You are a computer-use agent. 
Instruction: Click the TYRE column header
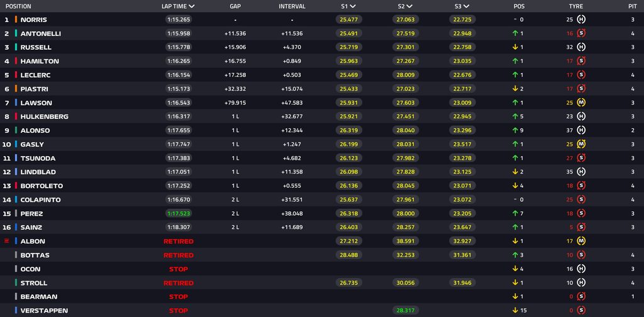click(576, 6)
